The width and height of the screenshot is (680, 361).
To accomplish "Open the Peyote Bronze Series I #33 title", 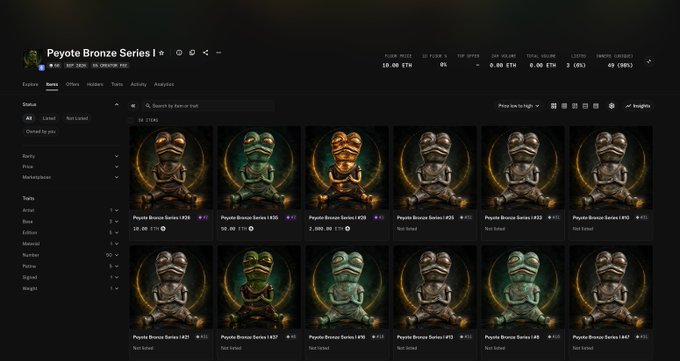I will coord(513,218).
